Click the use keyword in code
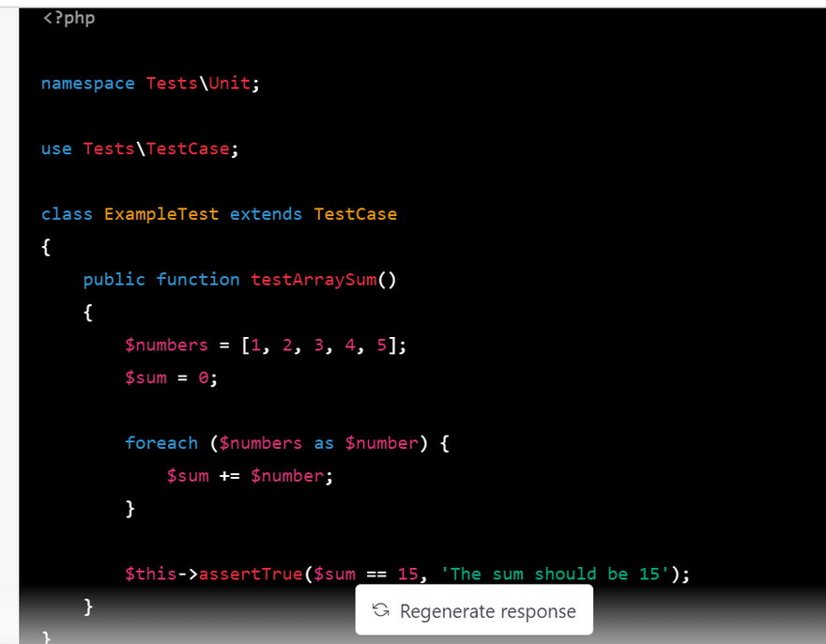The image size is (826, 644). point(56,148)
